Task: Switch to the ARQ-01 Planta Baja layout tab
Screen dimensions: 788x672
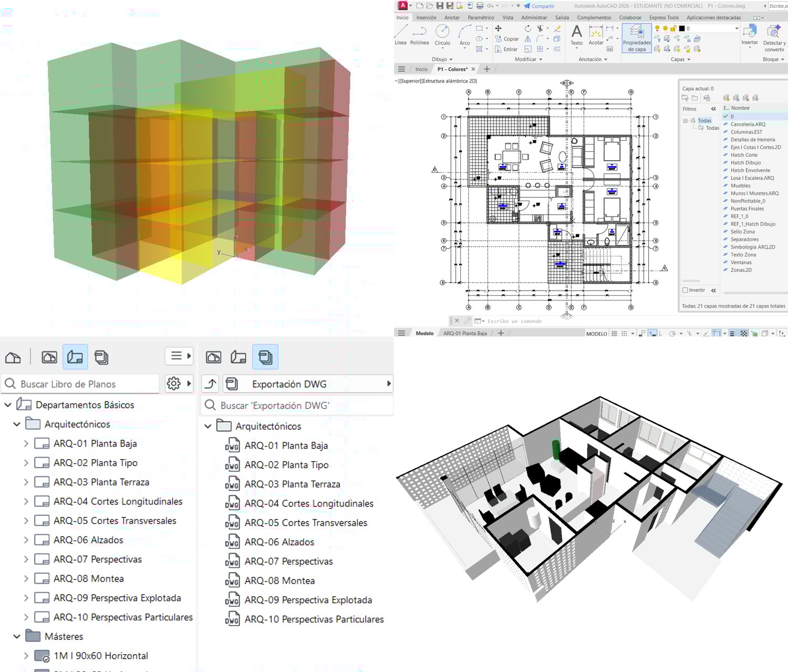Action: 465,334
